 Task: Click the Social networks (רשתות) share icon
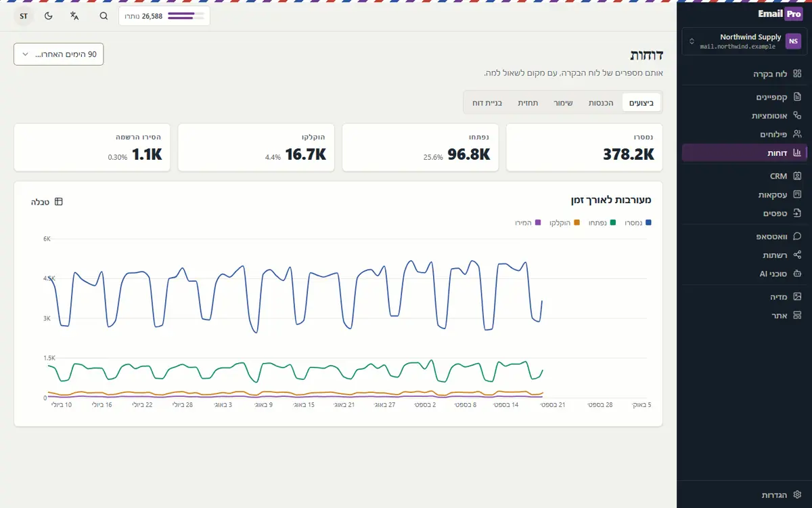click(x=797, y=255)
